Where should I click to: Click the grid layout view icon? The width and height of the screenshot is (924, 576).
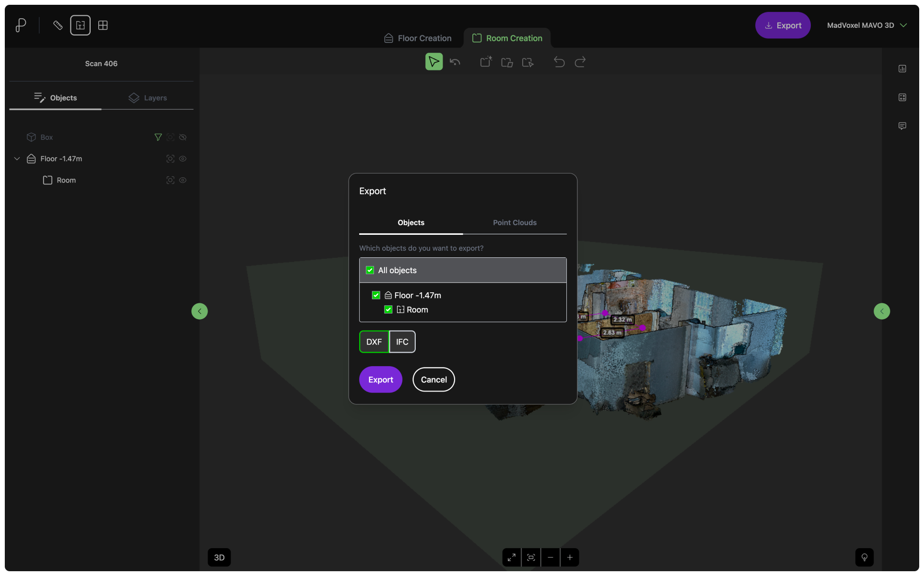pos(103,25)
